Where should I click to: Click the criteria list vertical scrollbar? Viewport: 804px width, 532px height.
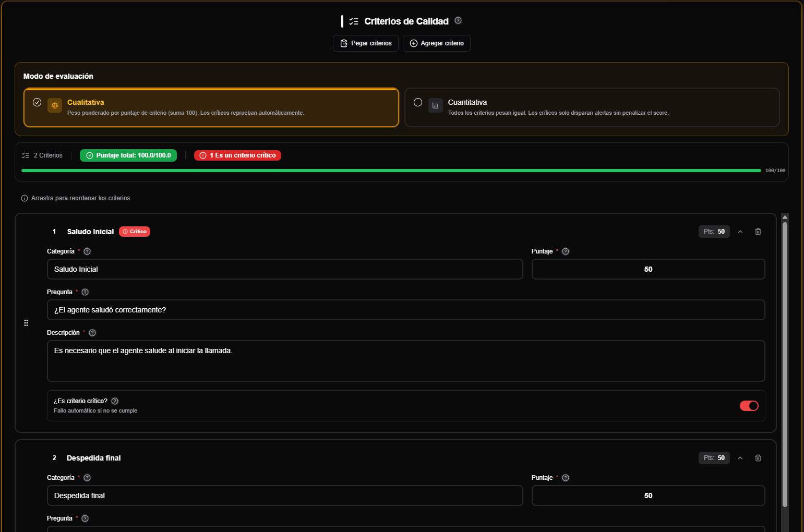click(785, 364)
